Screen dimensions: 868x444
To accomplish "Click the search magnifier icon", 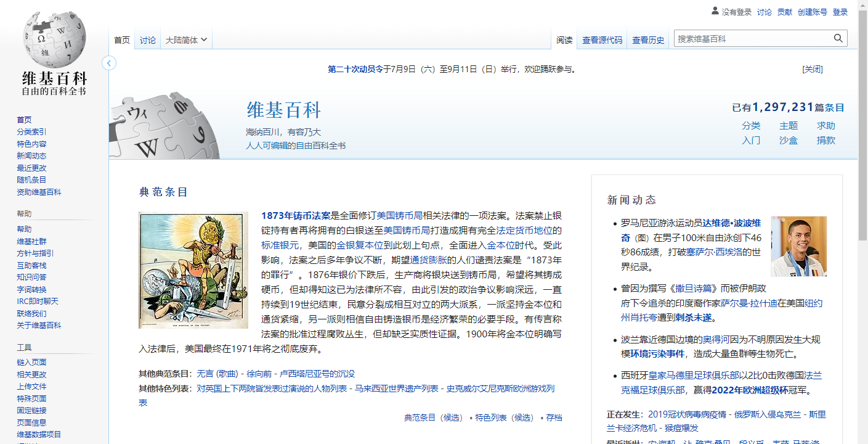I will tap(838, 38).
